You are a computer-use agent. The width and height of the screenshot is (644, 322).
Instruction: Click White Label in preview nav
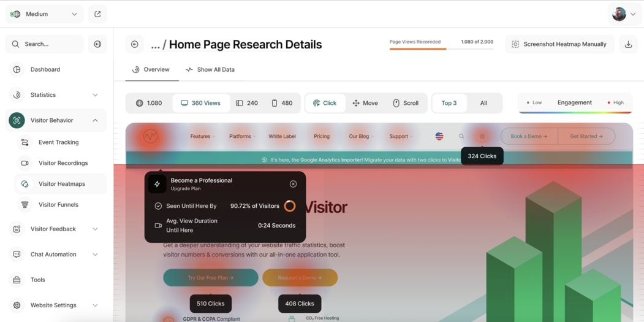[282, 137]
